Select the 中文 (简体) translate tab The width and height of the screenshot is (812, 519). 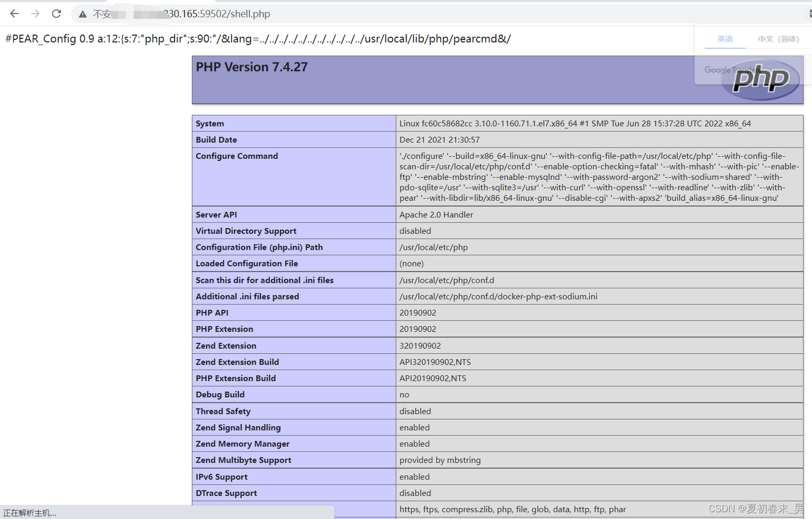778,39
